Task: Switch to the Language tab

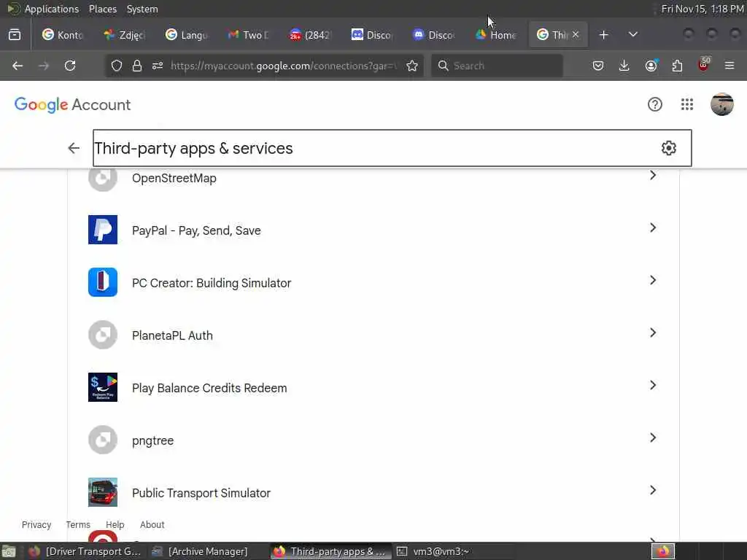Action: point(187,35)
